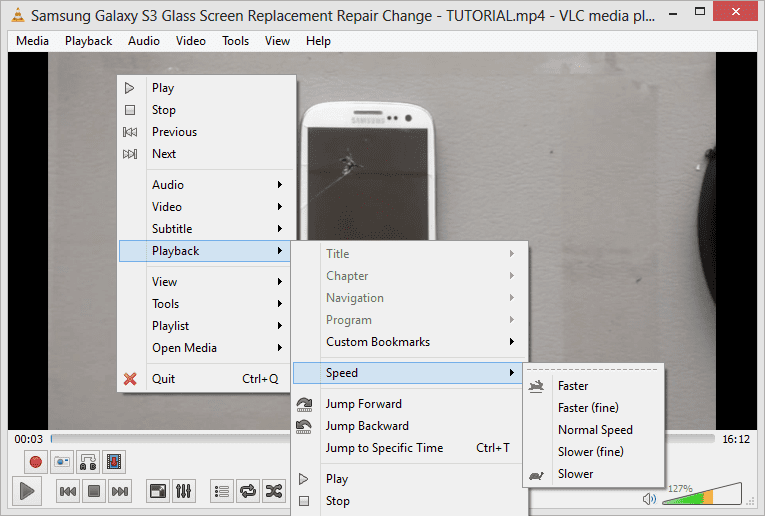
Task: Select Stop in the Playback submenu
Action: pos(409,501)
